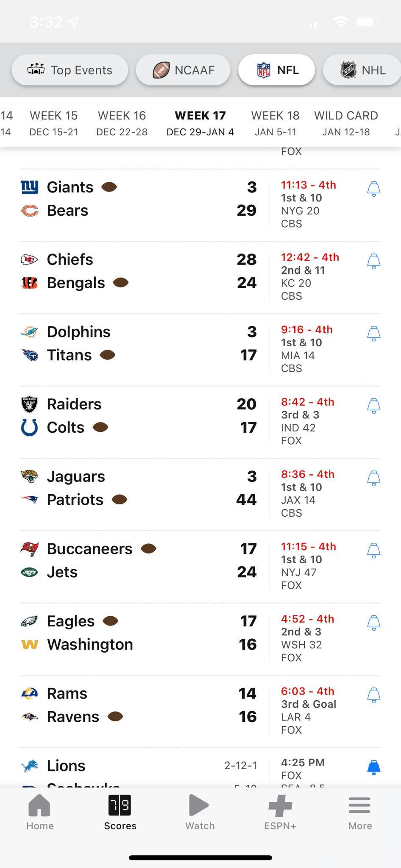Image resolution: width=401 pixels, height=868 pixels.
Task: Select the Wild Card week tab
Action: point(346,123)
